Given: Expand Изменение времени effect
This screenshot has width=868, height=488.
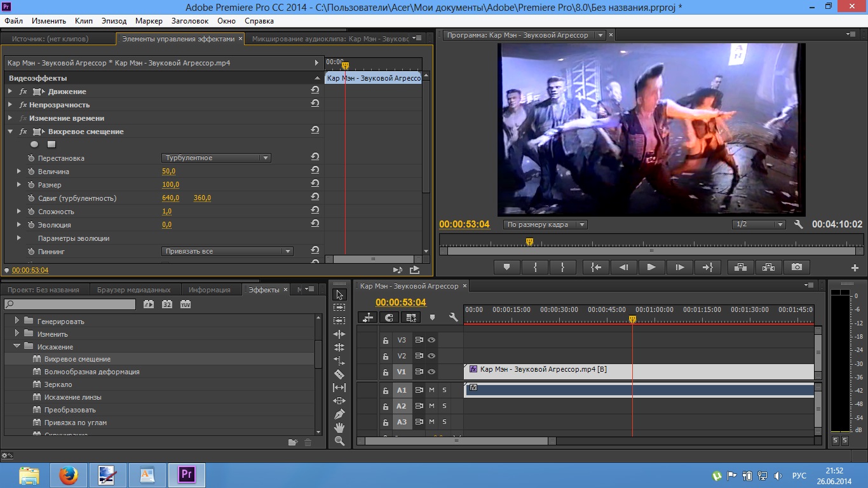Looking at the screenshot, I should tap(10, 118).
